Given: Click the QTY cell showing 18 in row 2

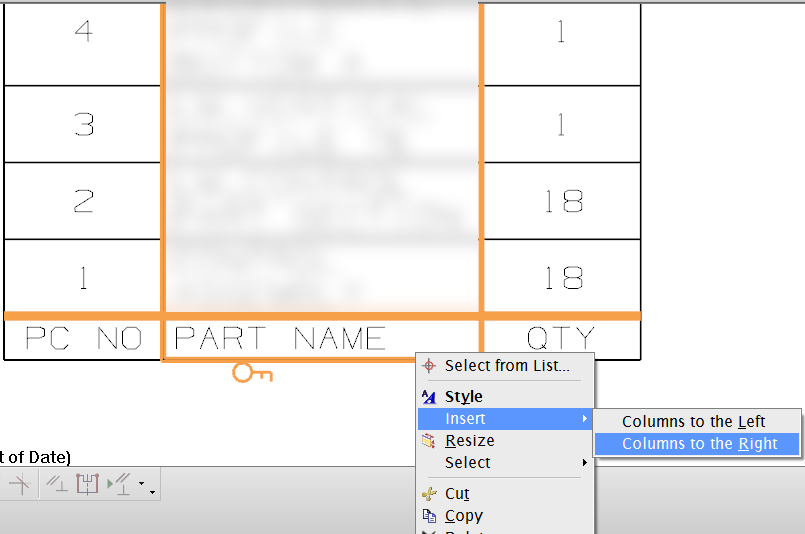Looking at the screenshot, I should pos(560,201).
